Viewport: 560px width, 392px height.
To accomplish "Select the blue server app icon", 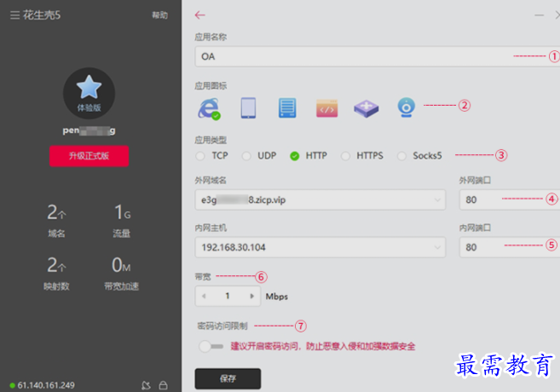I will click(x=287, y=108).
